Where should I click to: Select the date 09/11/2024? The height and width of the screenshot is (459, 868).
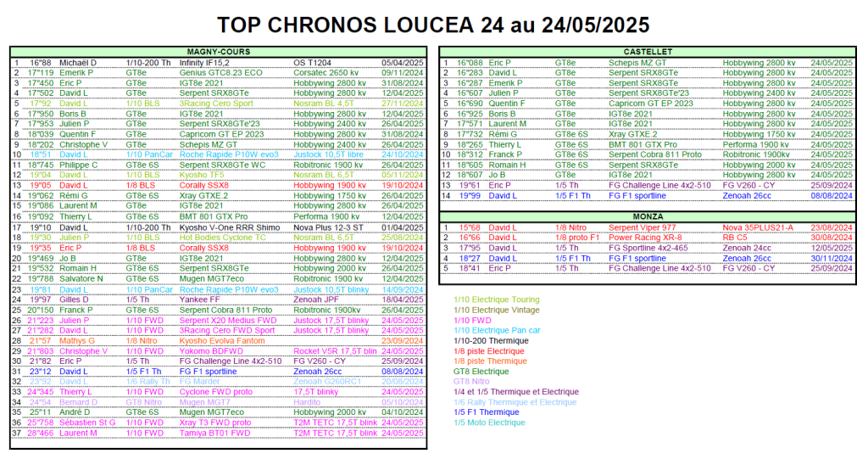coord(403,73)
